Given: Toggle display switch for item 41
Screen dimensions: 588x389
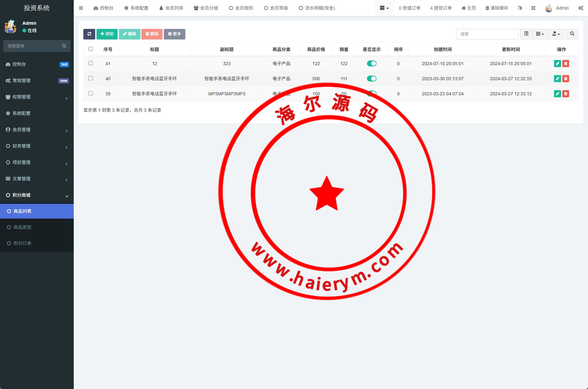Looking at the screenshot, I should (372, 64).
